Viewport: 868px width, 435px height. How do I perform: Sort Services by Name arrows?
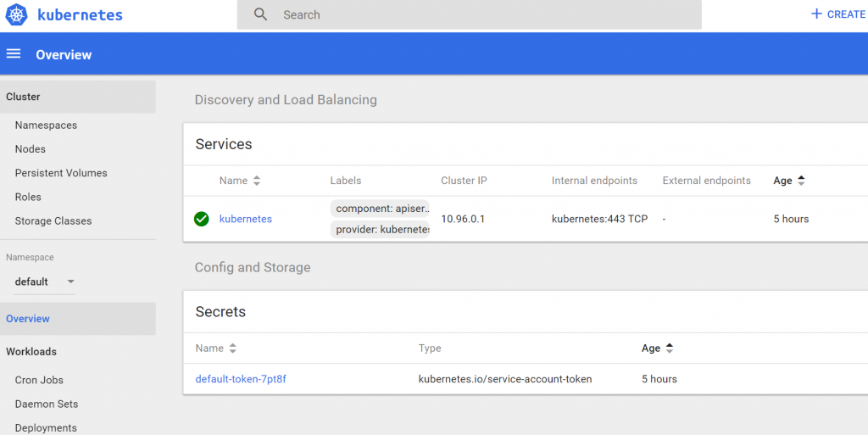point(256,181)
